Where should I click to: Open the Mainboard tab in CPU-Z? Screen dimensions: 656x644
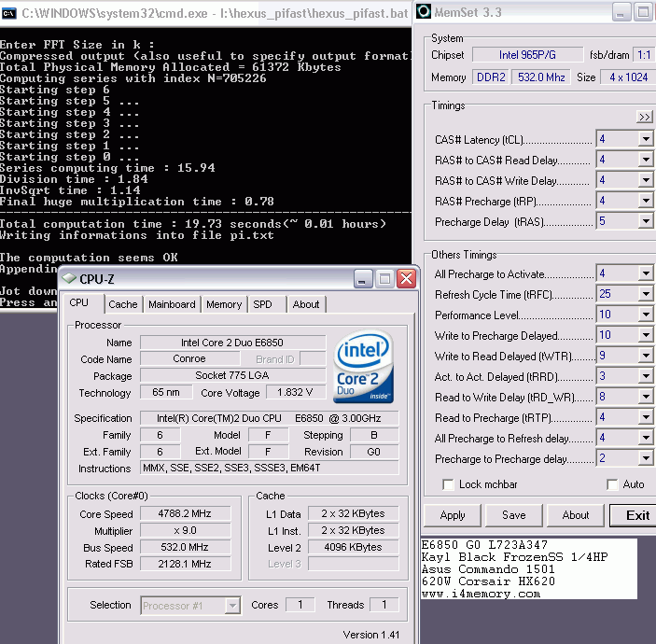172,304
